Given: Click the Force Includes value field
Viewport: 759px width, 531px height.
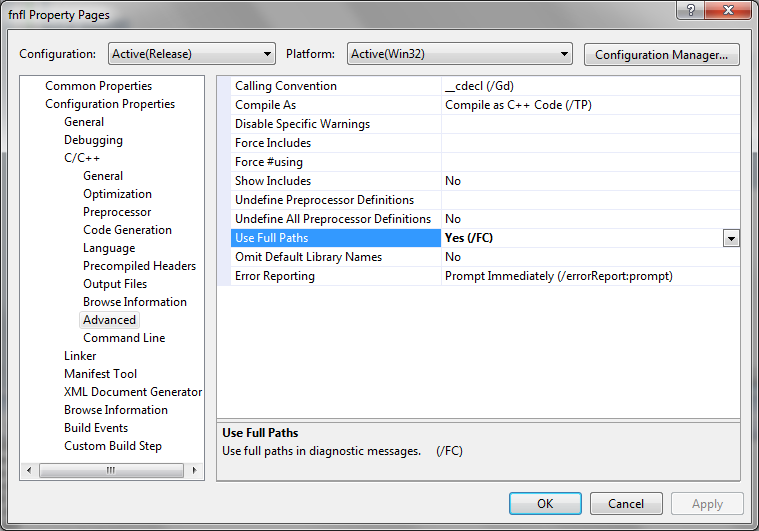Looking at the screenshot, I should [x=591, y=143].
